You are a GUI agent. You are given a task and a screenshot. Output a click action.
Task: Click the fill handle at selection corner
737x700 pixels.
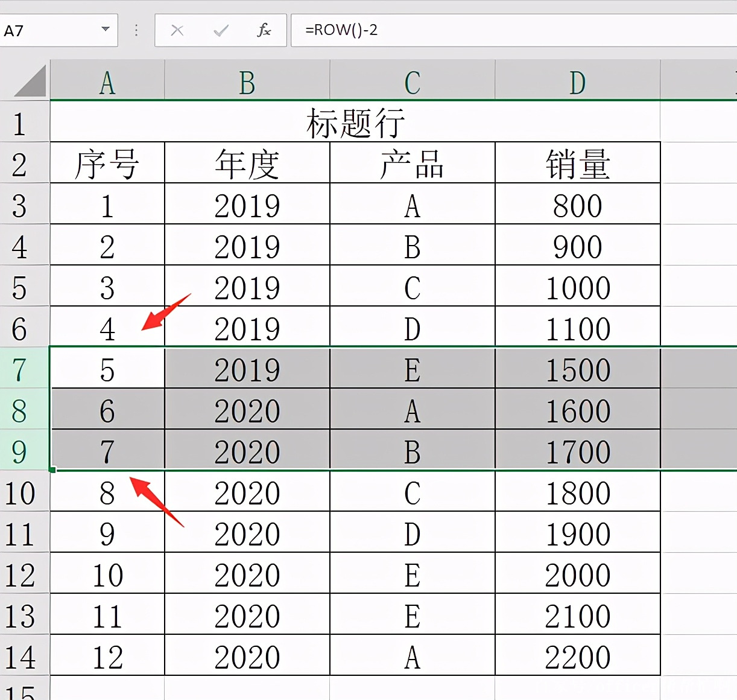coord(53,469)
